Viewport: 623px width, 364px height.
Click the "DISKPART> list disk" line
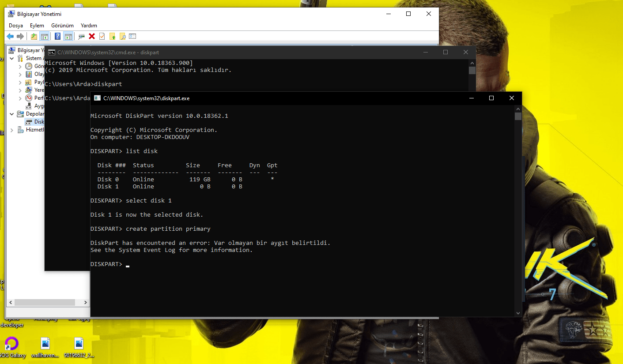pos(124,151)
